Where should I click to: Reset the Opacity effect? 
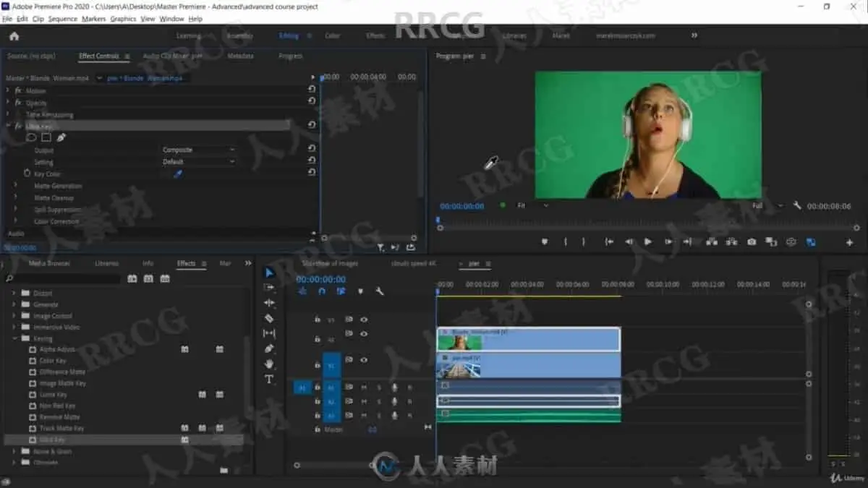[x=312, y=102]
